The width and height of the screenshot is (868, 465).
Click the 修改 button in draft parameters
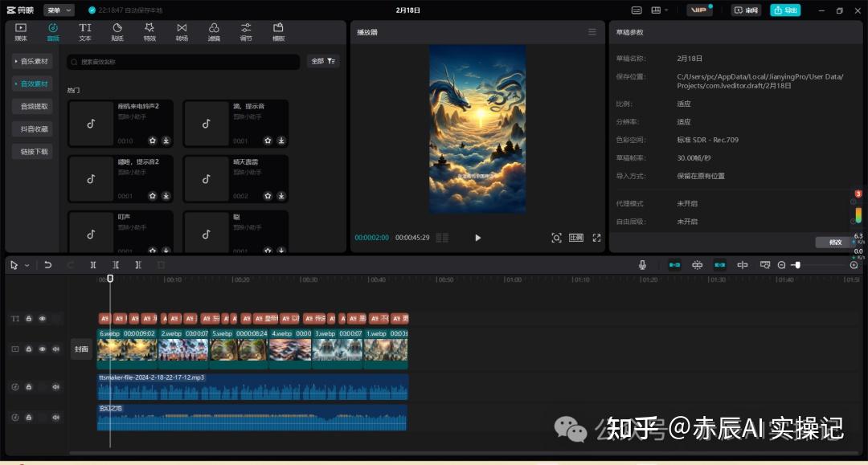point(835,243)
